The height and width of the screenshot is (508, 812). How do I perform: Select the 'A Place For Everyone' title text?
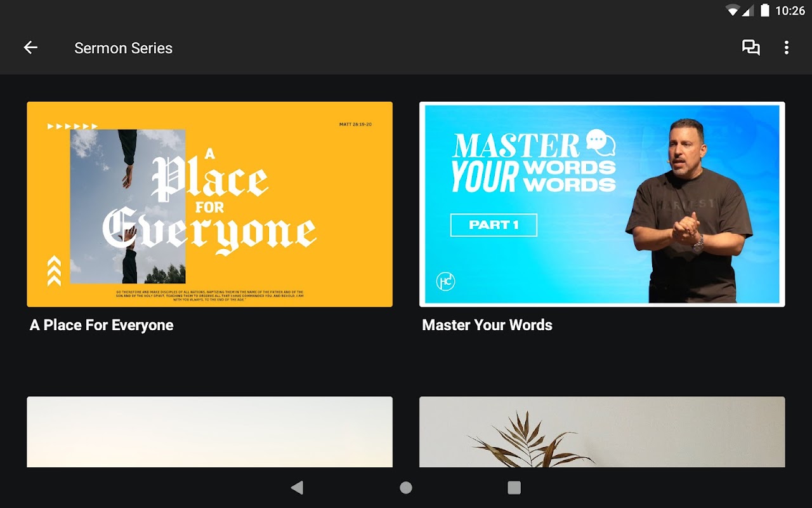click(101, 325)
